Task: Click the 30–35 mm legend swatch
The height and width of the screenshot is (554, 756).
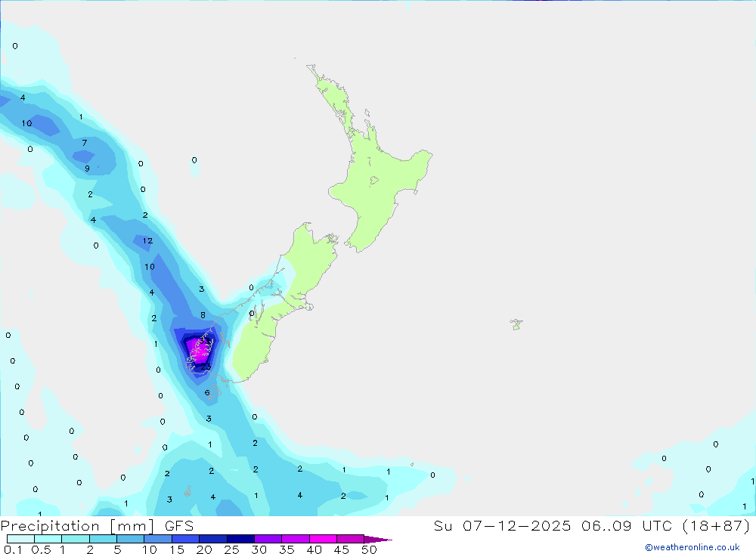Action: click(268, 539)
